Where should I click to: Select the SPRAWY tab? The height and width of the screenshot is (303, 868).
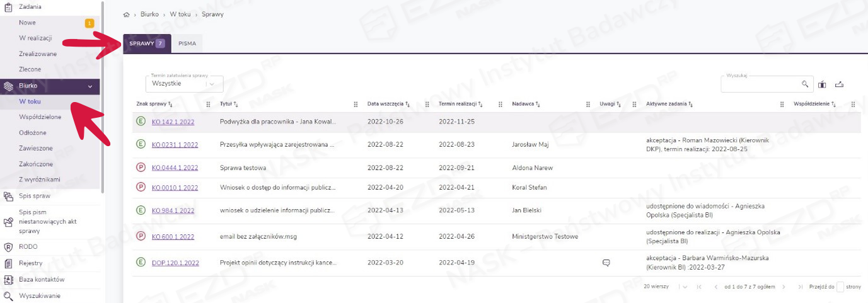tap(146, 43)
